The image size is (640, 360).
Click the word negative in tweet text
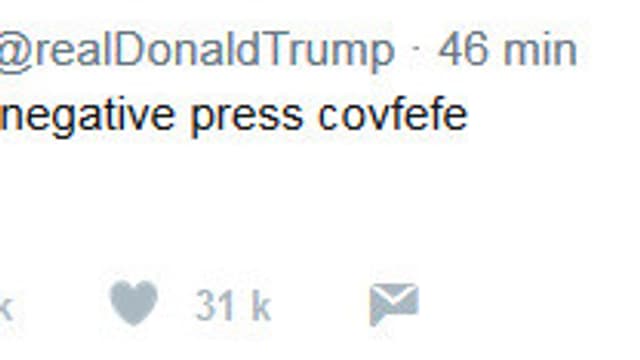pyautogui.click(x=87, y=117)
